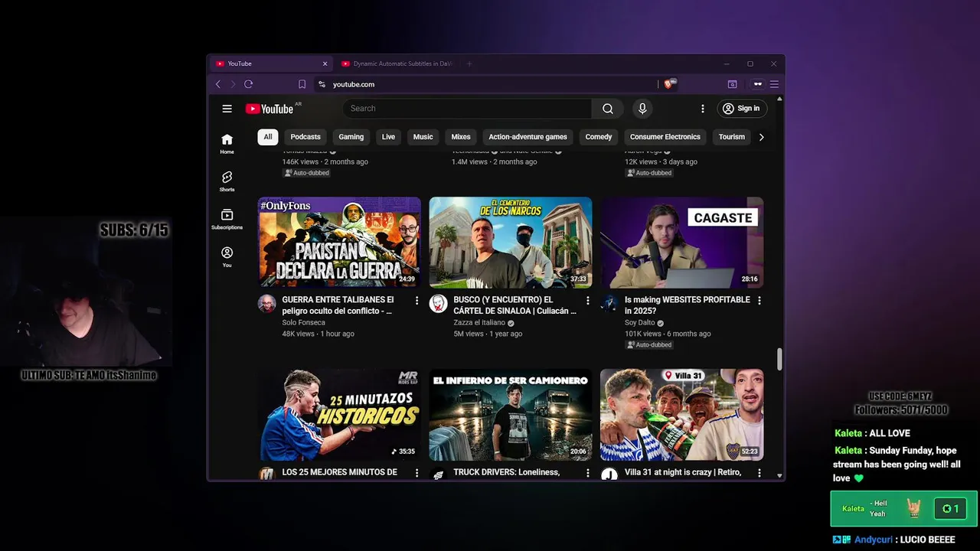This screenshot has width=980, height=551.
Task: Click the scrollbar down arrow
Action: tap(779, 476)
